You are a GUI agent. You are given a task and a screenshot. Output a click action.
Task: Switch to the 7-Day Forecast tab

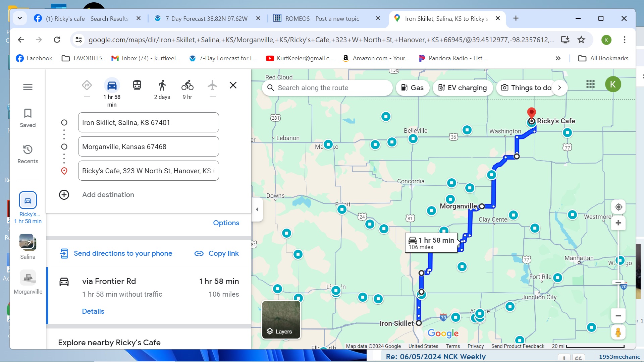(x=206, y=19)
